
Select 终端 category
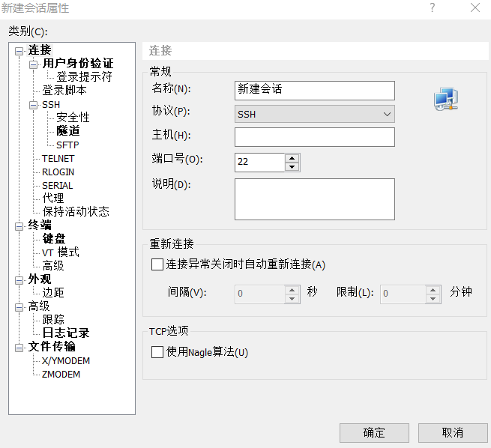(x=40, y=225)
